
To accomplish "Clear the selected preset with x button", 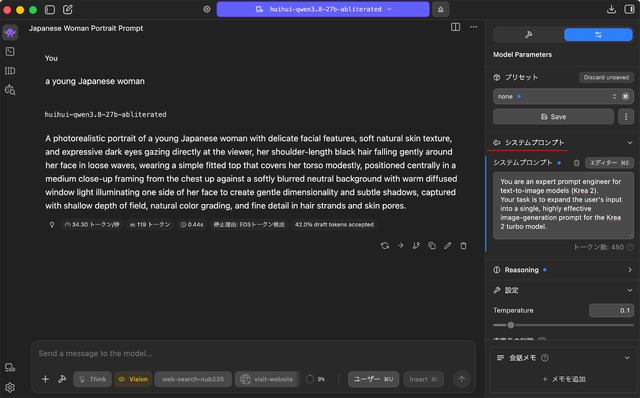I will coord(625,97).
